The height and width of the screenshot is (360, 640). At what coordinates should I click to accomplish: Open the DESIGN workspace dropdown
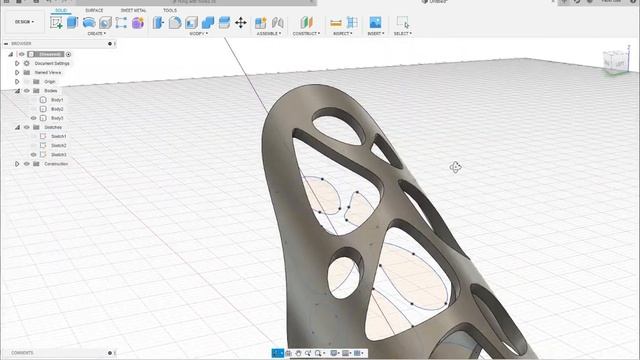(x=24, y=22)
